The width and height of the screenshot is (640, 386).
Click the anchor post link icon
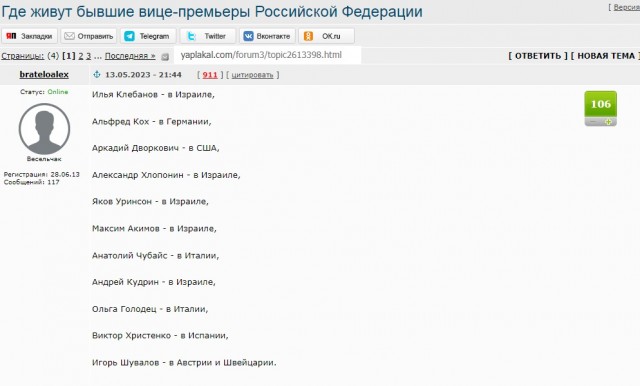pos(97,75)
